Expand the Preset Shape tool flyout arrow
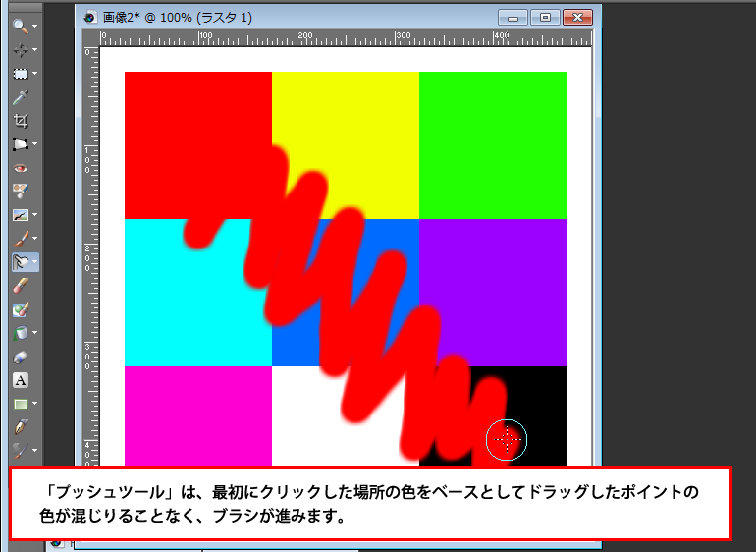Image resolution: width=756 pixels, height=552 pixels. [34, 404]
